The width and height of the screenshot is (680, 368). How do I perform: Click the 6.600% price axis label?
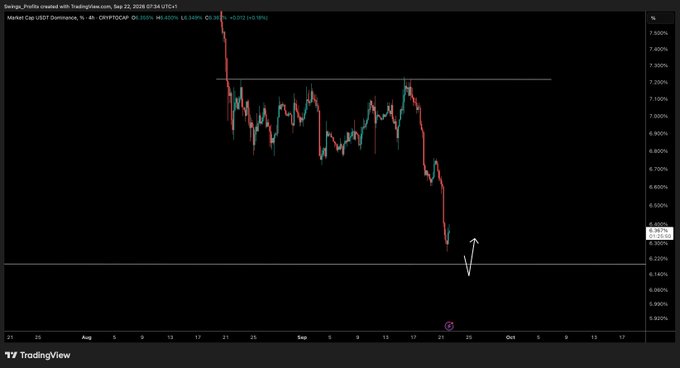[x=658, y=187]
